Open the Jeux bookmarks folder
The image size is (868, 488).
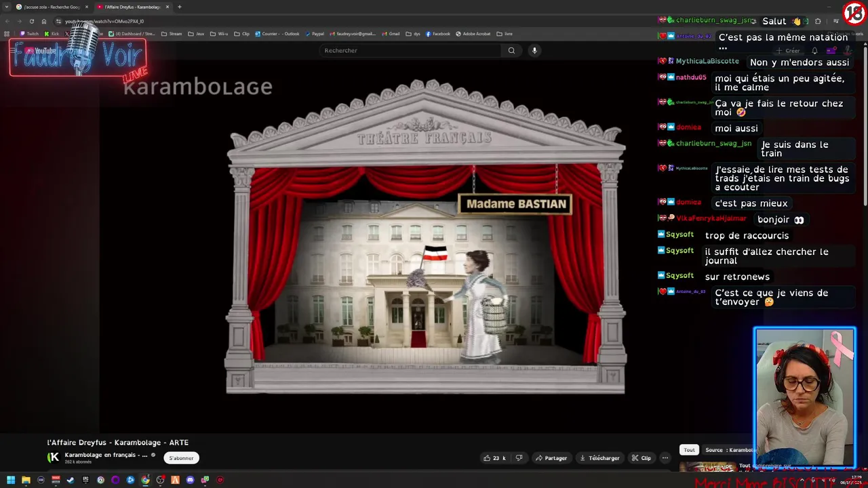click(196, 34)
